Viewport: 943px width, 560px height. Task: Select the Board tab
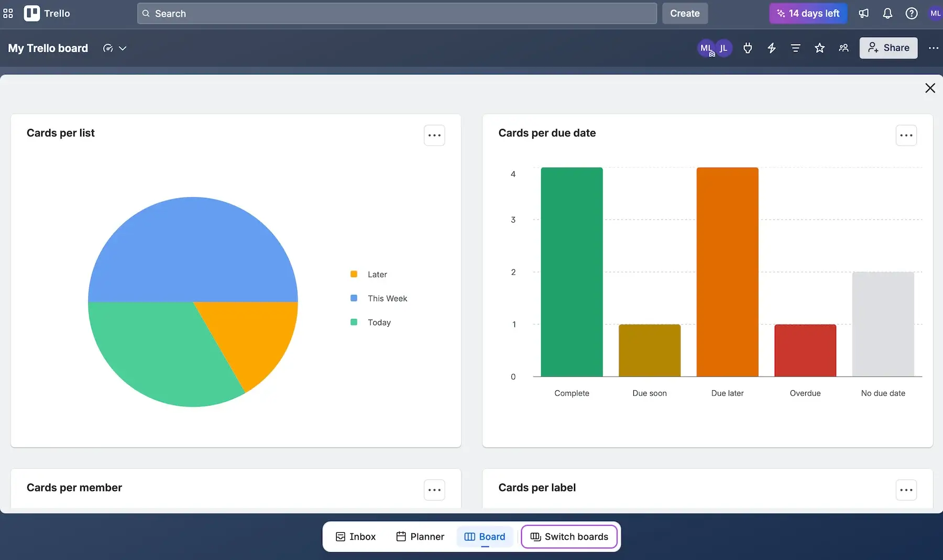(x=485, y=536)
